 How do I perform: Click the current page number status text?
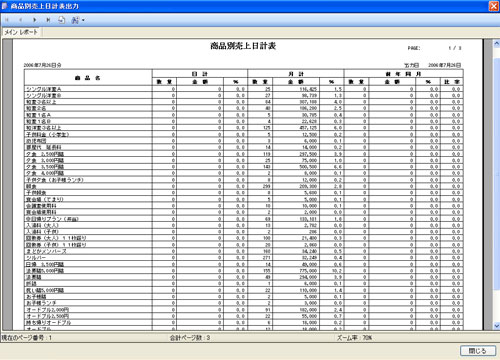pos(27,338)
